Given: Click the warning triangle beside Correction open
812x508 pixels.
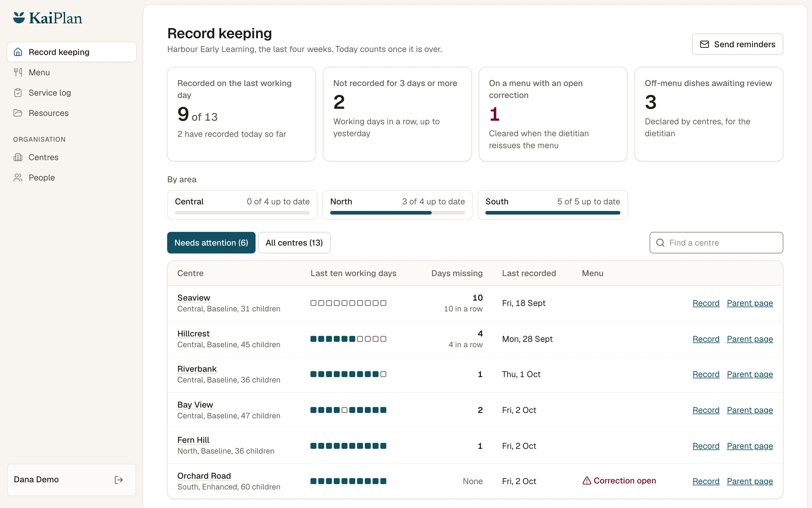Looking at the screenshot, I should point(587,481).
